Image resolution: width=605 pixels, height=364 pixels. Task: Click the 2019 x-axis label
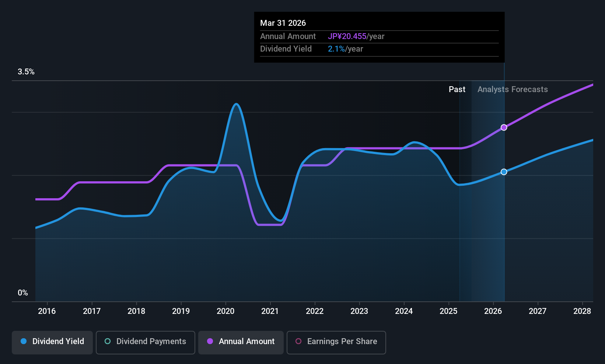tap(181, 311)
